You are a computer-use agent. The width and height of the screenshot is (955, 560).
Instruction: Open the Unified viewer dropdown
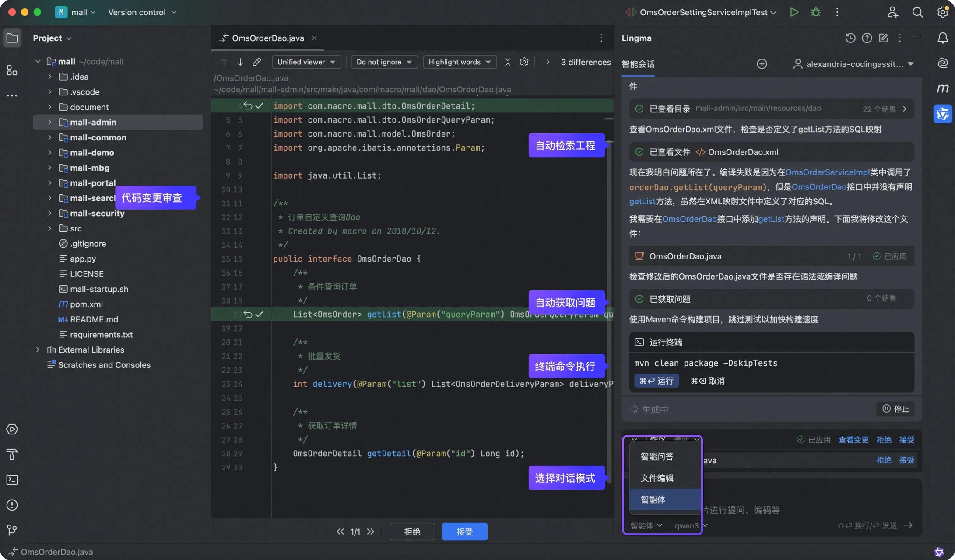(x=306, y=62)
